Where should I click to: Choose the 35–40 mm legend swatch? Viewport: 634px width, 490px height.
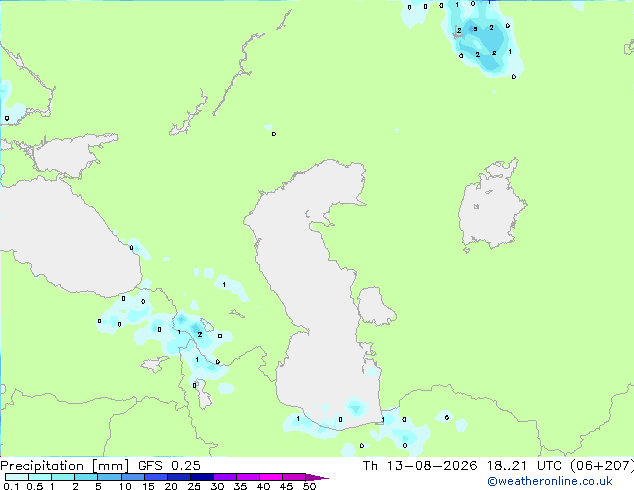[248, 477]
